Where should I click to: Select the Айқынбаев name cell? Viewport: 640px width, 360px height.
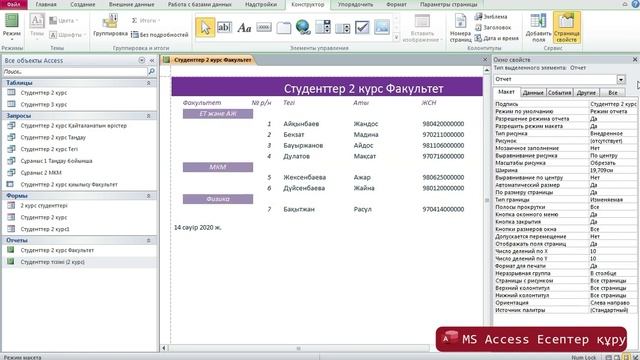point(301,124)
